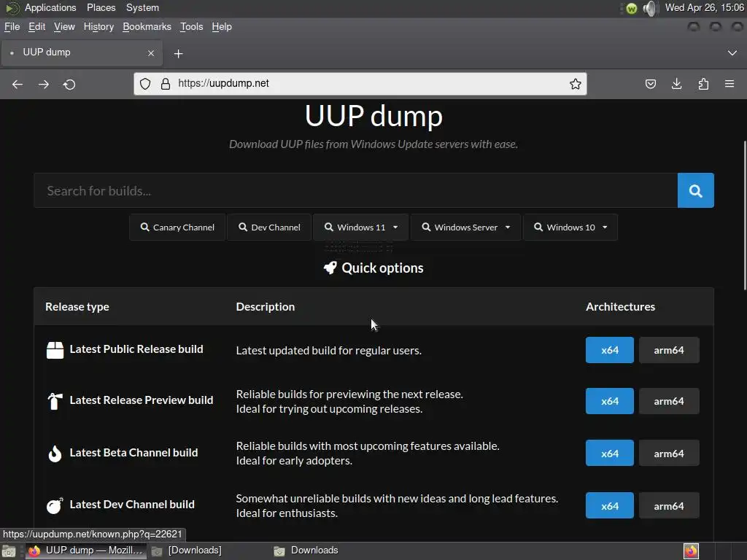Click the Latest Dev Channel bomb icon
747x560 pixels.
[55, 505]
